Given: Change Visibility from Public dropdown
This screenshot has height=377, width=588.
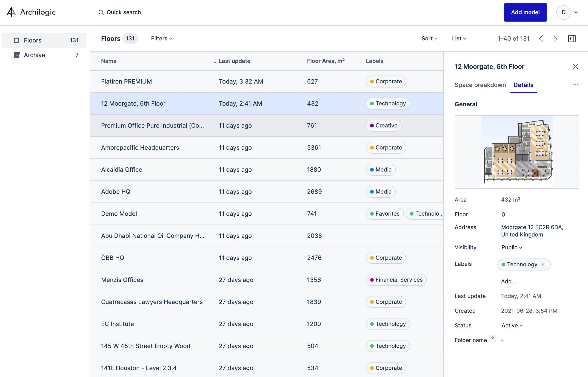Looking at the screenshot, I should pyautogui.click(x=512, y=247).
